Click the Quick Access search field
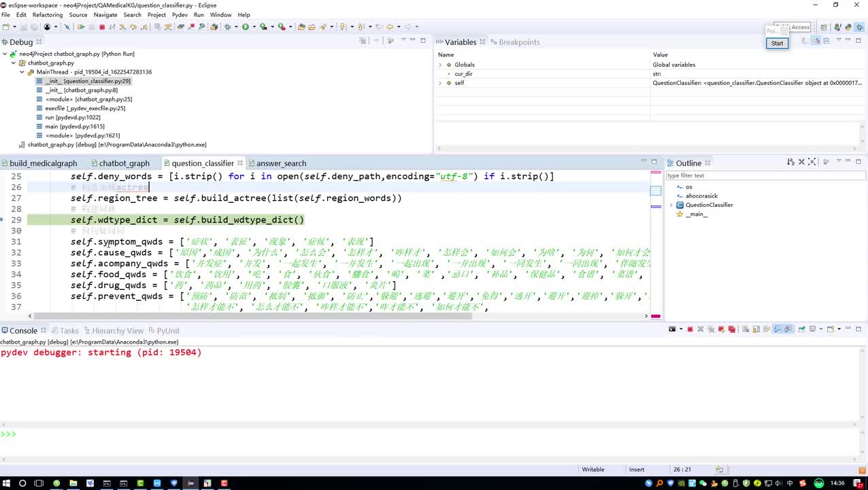Image resolution: width=868 pixels, height=490 pixels. [x=793, y=27]
